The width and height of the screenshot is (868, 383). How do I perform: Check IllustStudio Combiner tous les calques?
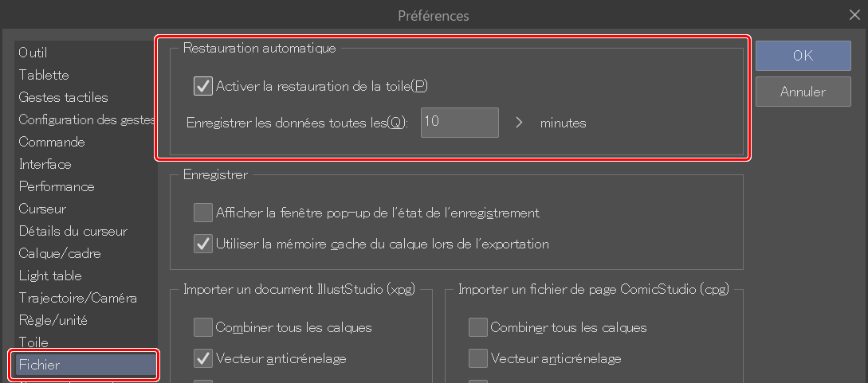(x=203, y=327)
